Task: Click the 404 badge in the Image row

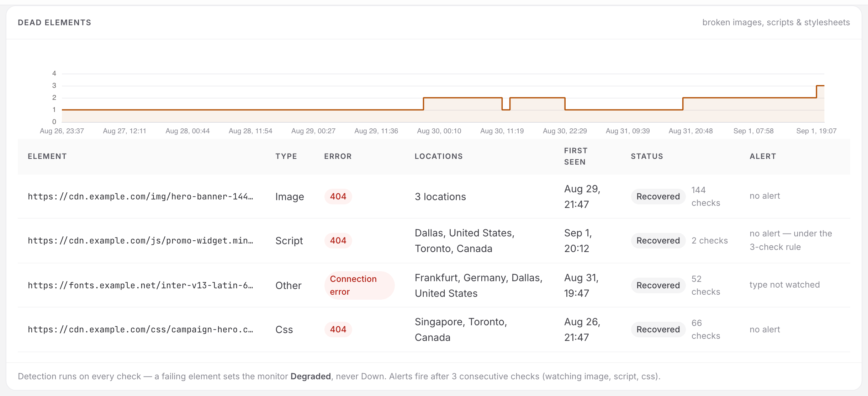Action: [x=338, y=197]
